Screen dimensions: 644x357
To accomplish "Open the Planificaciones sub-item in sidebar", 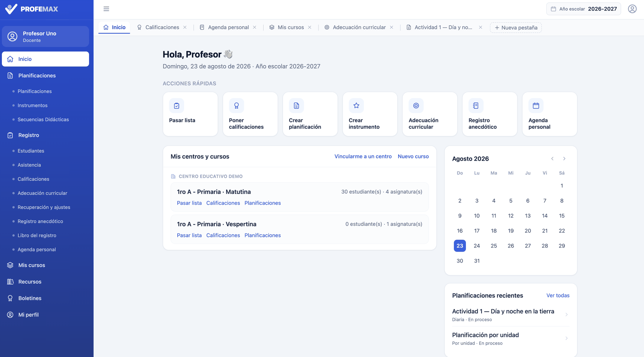I will [x=34, y=91].
